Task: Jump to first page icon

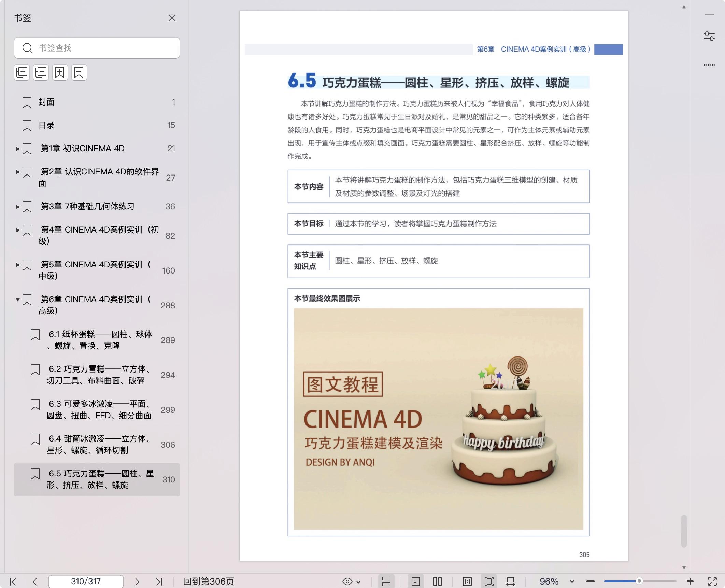Action: pyautogui.click(x=13, y=582)
